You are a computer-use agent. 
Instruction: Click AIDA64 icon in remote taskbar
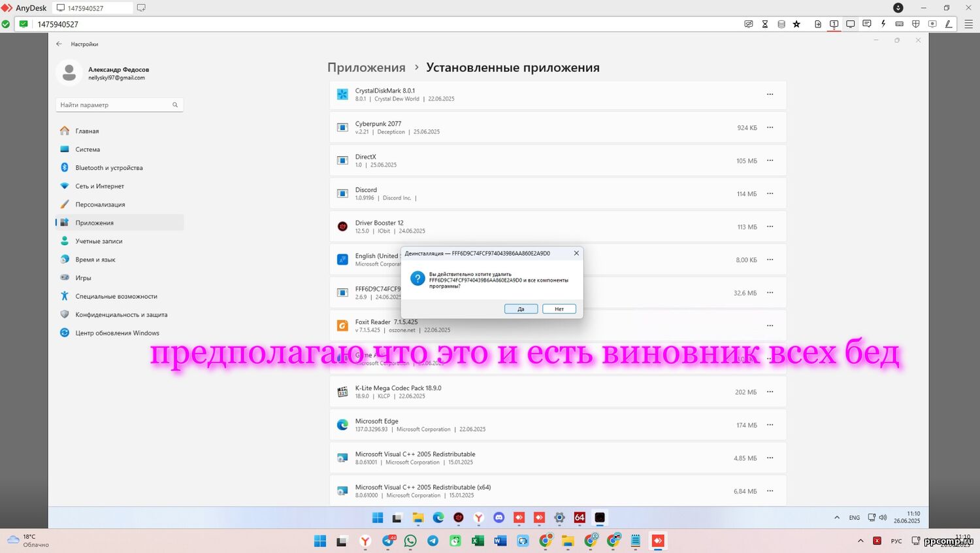pyautogui.click(x=580, y=518)
